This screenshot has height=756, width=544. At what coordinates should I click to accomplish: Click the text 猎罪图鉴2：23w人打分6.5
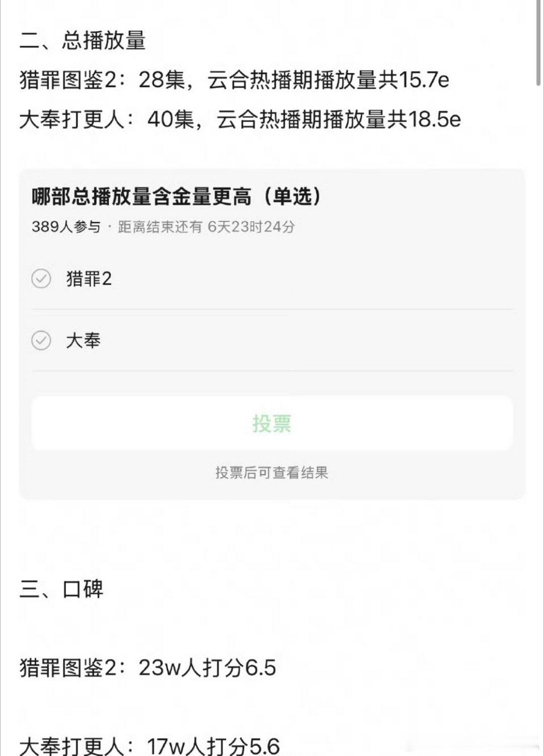click(148, 668)
